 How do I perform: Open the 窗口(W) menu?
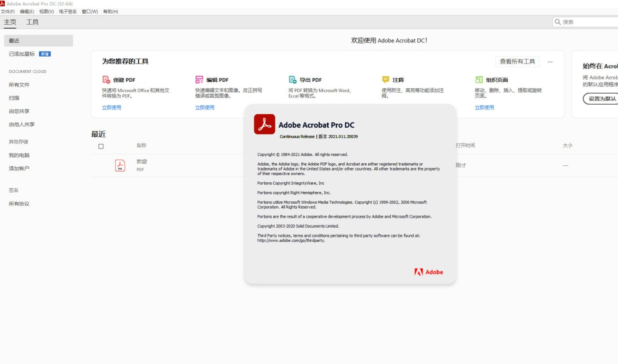click(90, 12)
